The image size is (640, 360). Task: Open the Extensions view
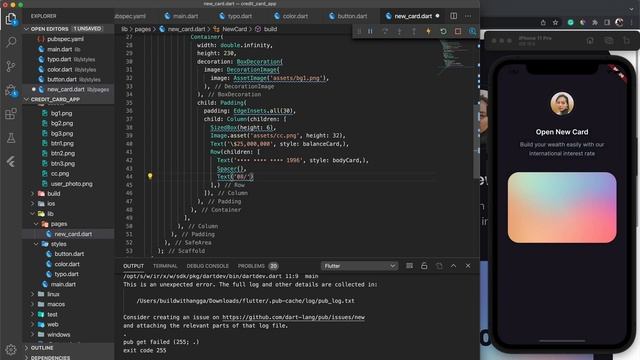[11, 114]
